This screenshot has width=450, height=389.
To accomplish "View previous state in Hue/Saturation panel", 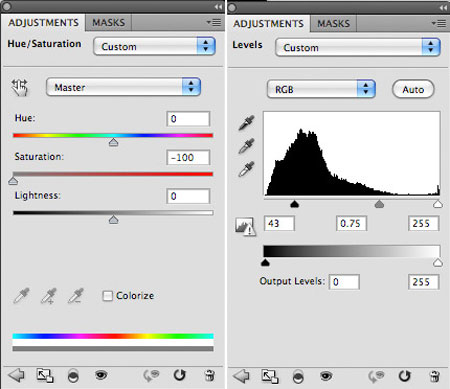I will [151, 376].
